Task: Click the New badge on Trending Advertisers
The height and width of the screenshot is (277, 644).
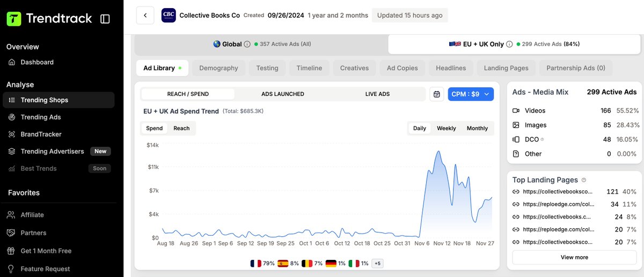Action: pyautogui.click(x=100, y=152)
